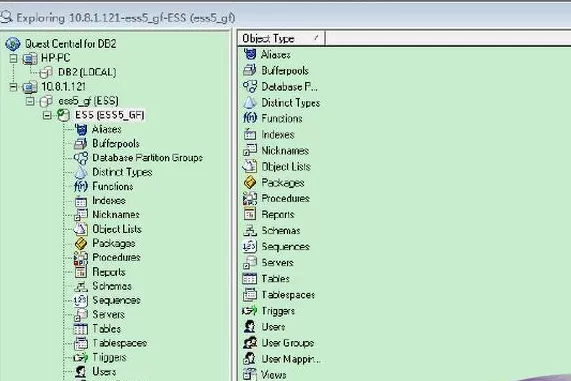
Task: Open Procedures in the Object Type list
Action: pyautogui.click(x=286, y=199)
